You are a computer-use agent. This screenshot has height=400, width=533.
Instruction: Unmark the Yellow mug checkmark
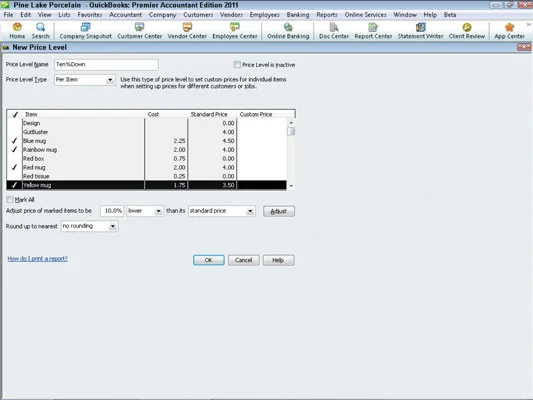click(x=14, y=185)
